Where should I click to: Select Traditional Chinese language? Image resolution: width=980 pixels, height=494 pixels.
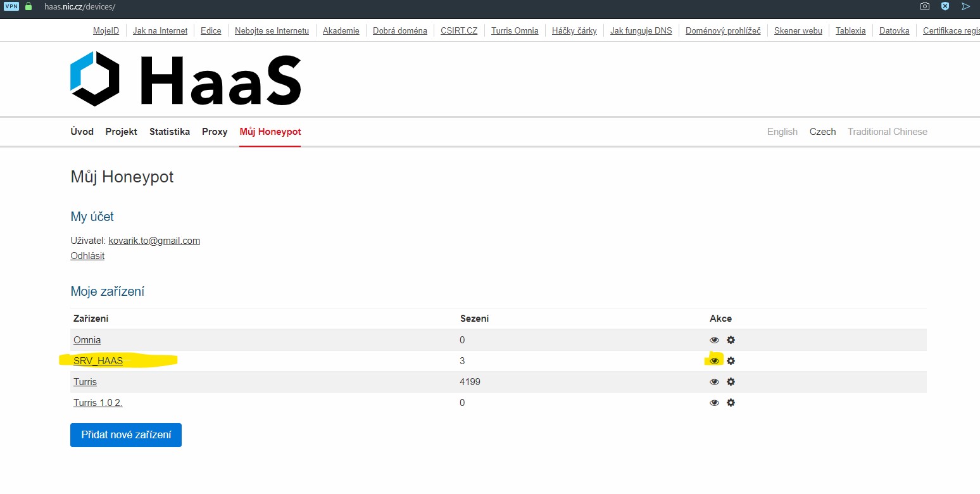pos(887,132)
